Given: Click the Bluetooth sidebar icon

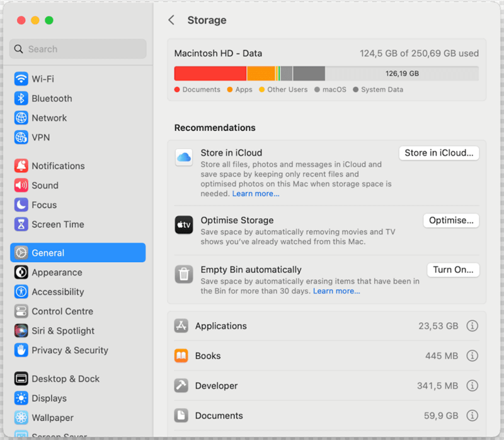Looking at the screenshot, I should click(21, 98).
